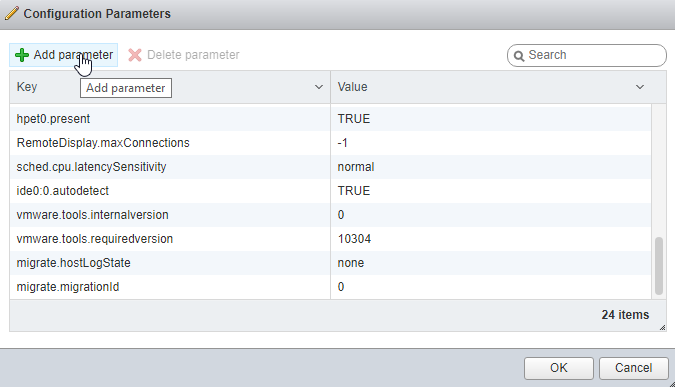675x387 pixels.
Task: Click the OK button
Action: [x=559, y=368]
